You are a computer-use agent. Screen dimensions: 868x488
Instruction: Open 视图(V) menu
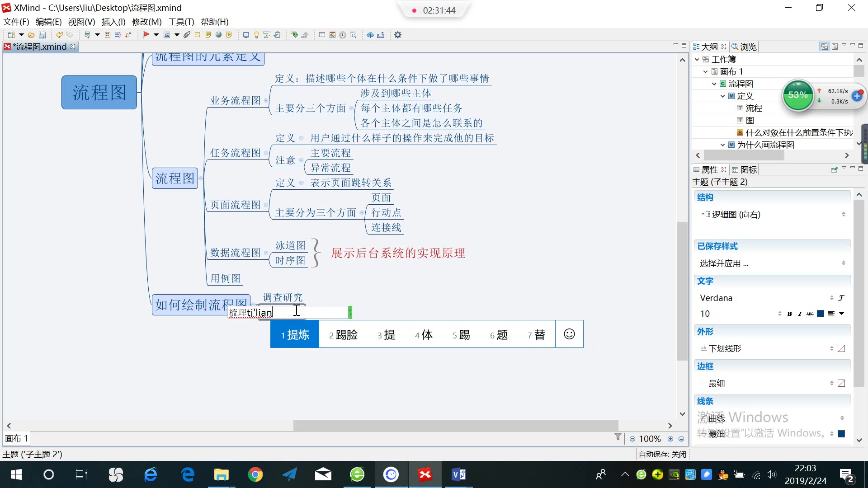pyautogui.click(x=81, y=22)
